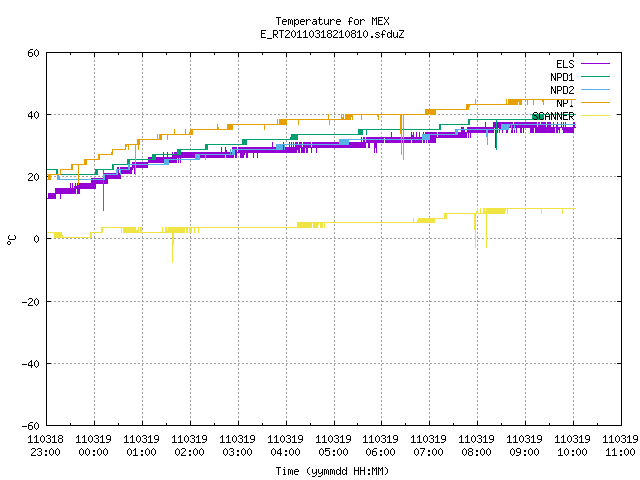
Task: Click the yellow SCANNER legend line sample
Action: point(595,116)
